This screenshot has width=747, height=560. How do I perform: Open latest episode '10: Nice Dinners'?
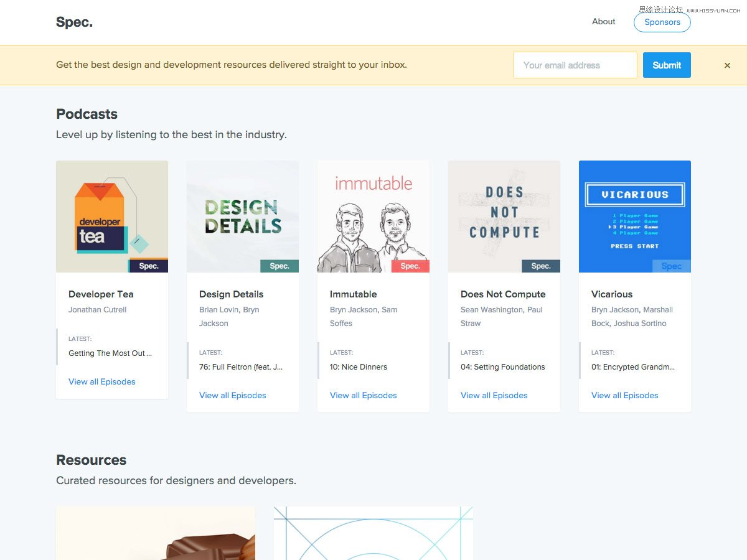point(359,367)
